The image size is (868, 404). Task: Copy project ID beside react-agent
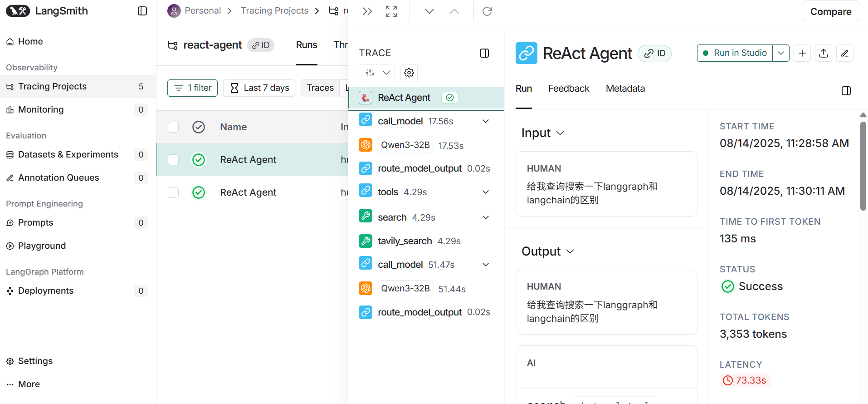pos(261,45)
